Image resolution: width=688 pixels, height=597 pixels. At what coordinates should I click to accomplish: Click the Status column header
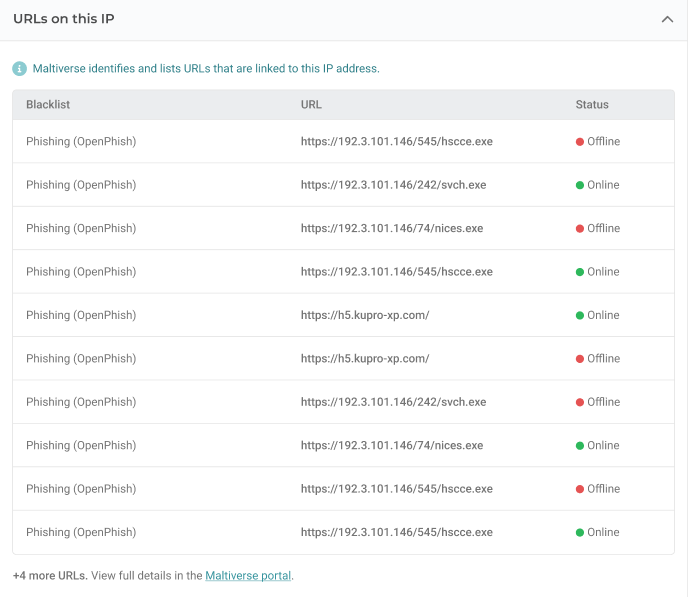[x=592, y=104]
